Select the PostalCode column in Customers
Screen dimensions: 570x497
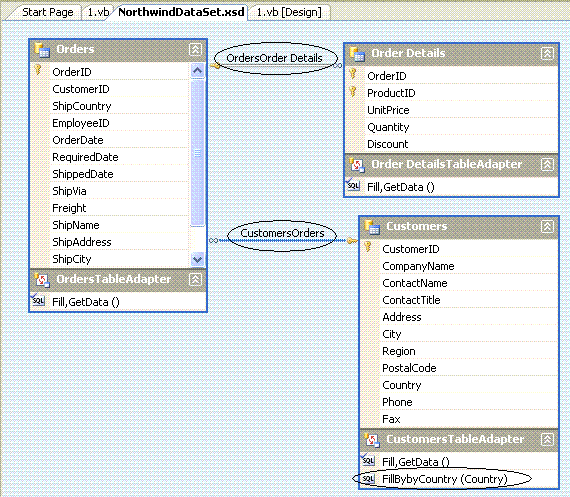(409, 368)
